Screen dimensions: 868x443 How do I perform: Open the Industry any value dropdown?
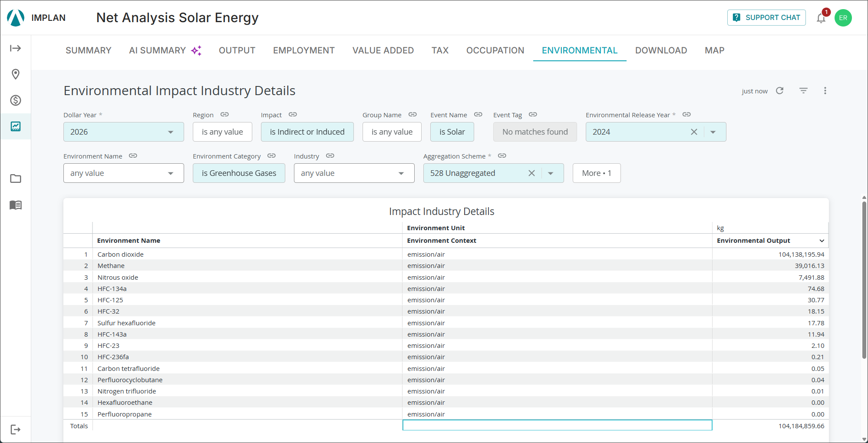(x=354, y=173)
